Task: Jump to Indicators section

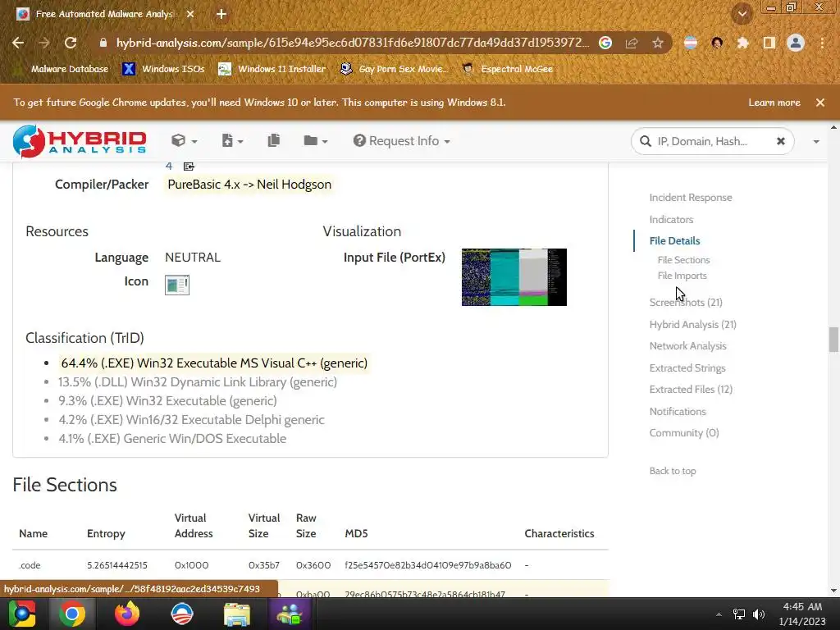Action: (x=671, y=219)
